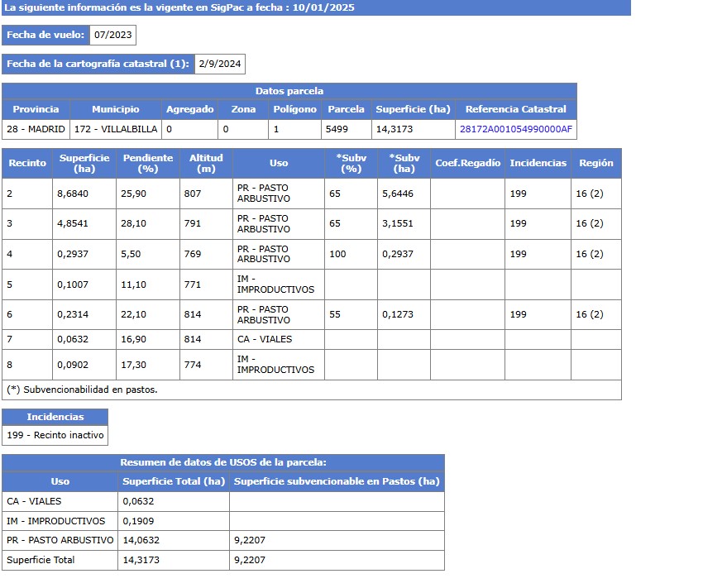Click recinto 2 surface value 8,6840
This screenshot has width=703, height=588.
click(x=73, y=194)
